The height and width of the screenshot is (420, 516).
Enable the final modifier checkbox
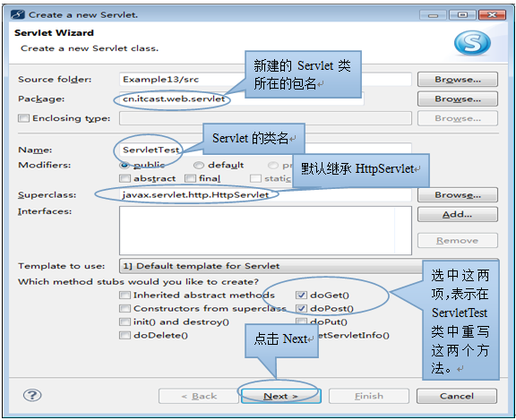pyautogui.click(x=190, y=178)
